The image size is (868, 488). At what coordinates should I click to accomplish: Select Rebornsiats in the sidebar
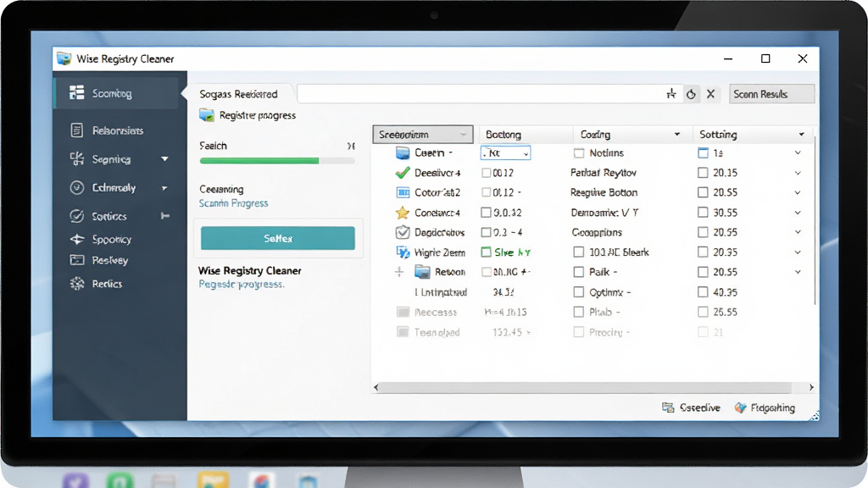tap(117, 130)
